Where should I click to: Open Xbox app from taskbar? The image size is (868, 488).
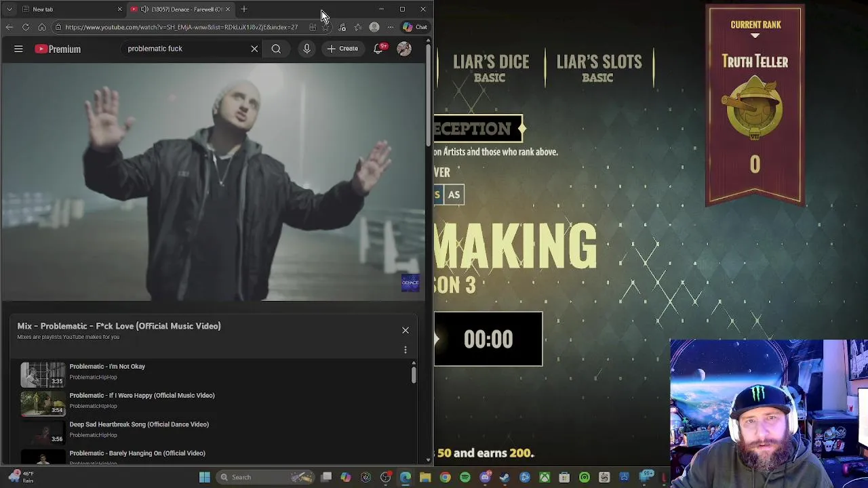[x=545, y=477]
